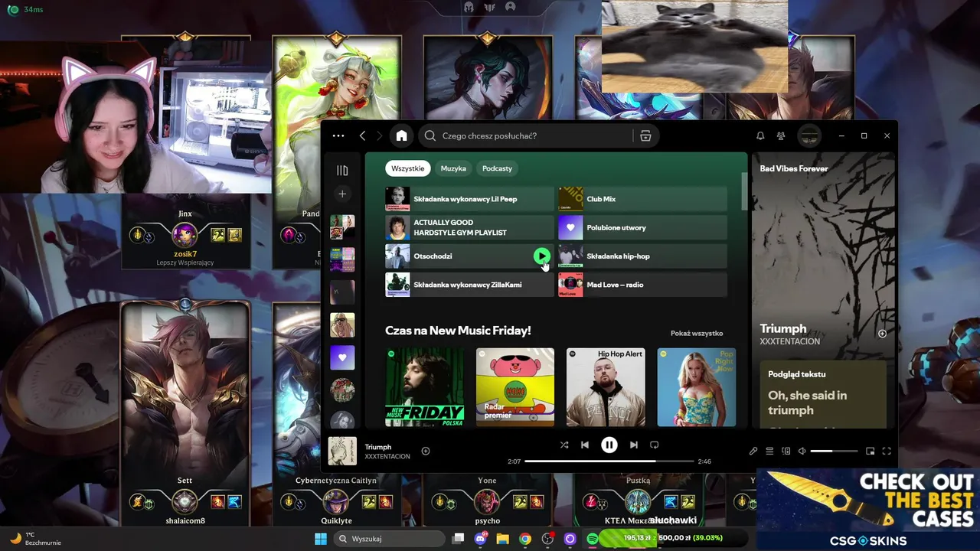This screenshot has width=980, height=551.
Task: Click Triumph album art in player bar
Action: [x=342, y=451]
